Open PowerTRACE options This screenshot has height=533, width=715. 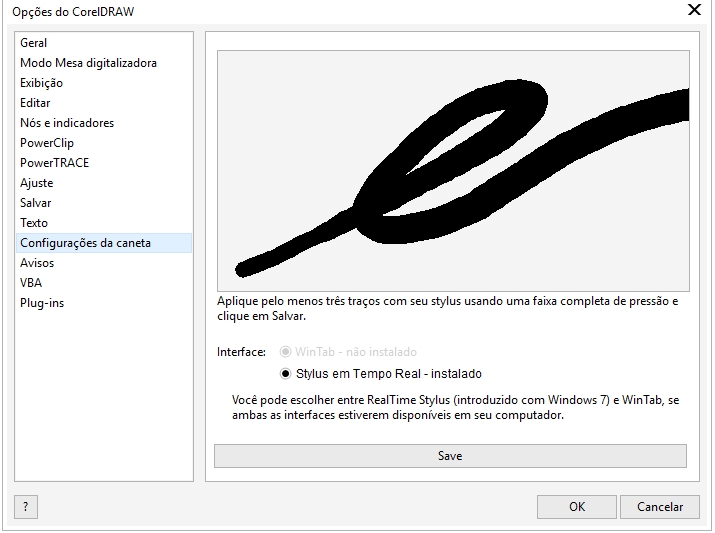(x=54, y=163)
